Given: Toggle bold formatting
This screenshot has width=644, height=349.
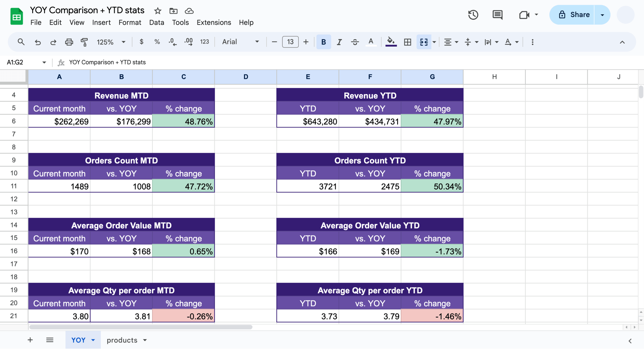Looking at the screenshot, I should coord(323,42).
